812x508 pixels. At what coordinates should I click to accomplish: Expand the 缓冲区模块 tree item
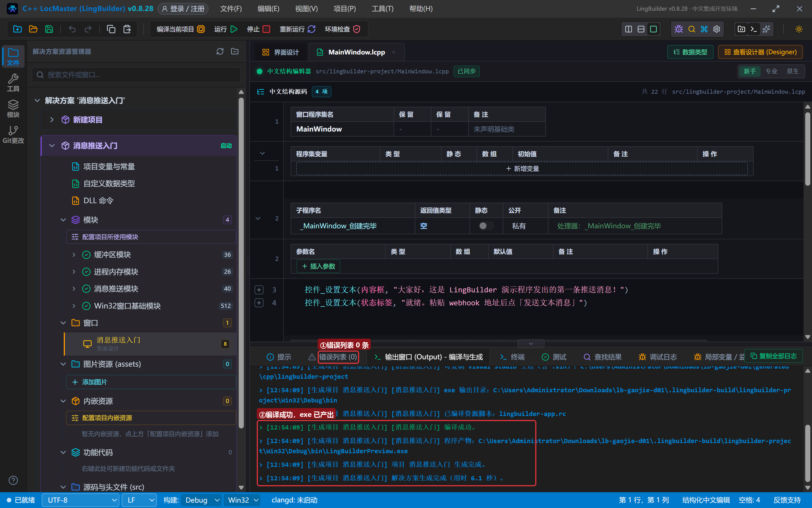(x=74, y=255)
